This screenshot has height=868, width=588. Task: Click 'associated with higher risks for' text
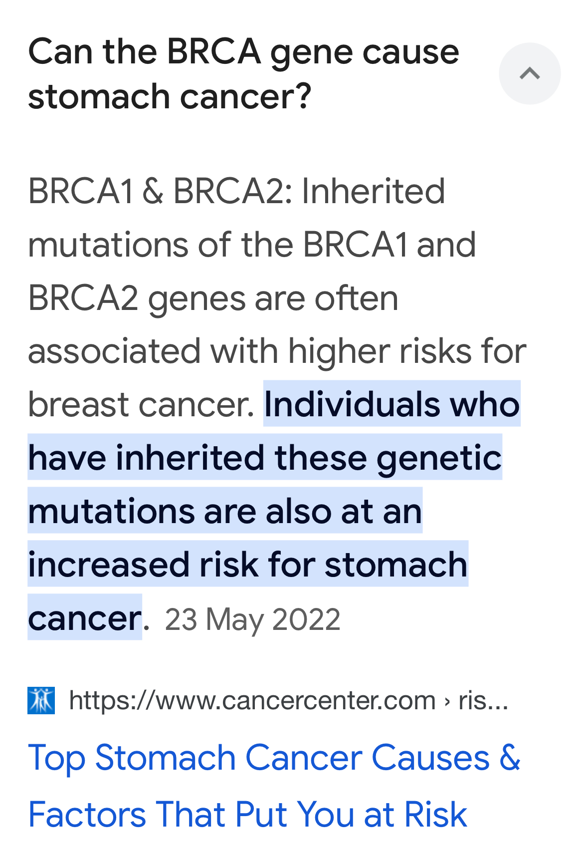point(277,351)
